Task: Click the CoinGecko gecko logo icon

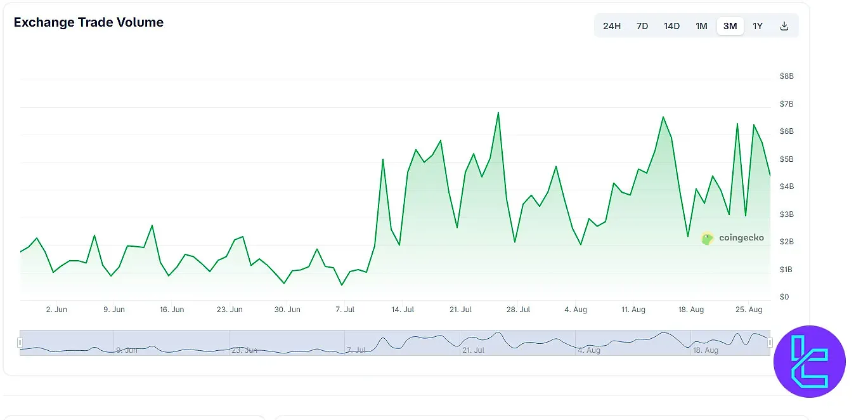Action: [707, 239]
